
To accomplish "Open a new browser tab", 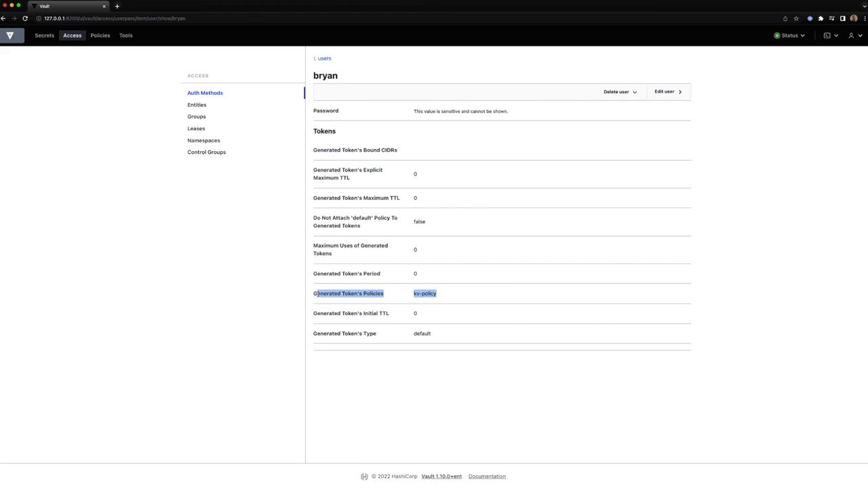I will click(117, 6).
